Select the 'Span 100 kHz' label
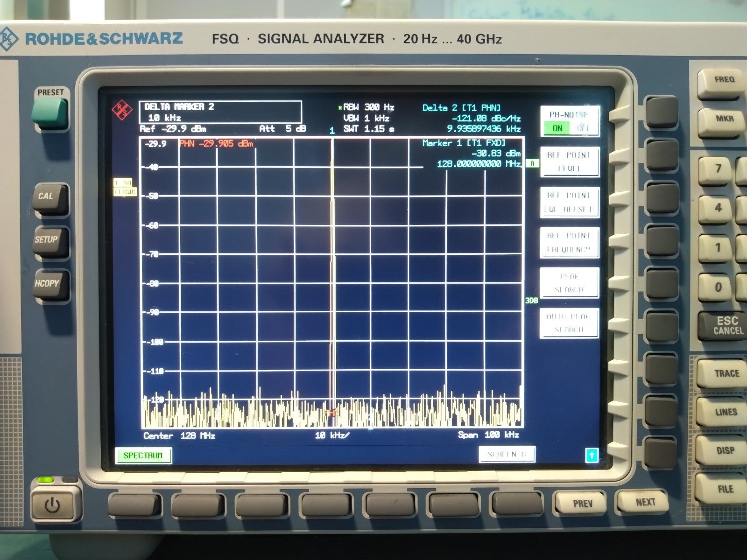Image resolution: width=747 pixels, height=560 pixels. click(x=488, y=435)
